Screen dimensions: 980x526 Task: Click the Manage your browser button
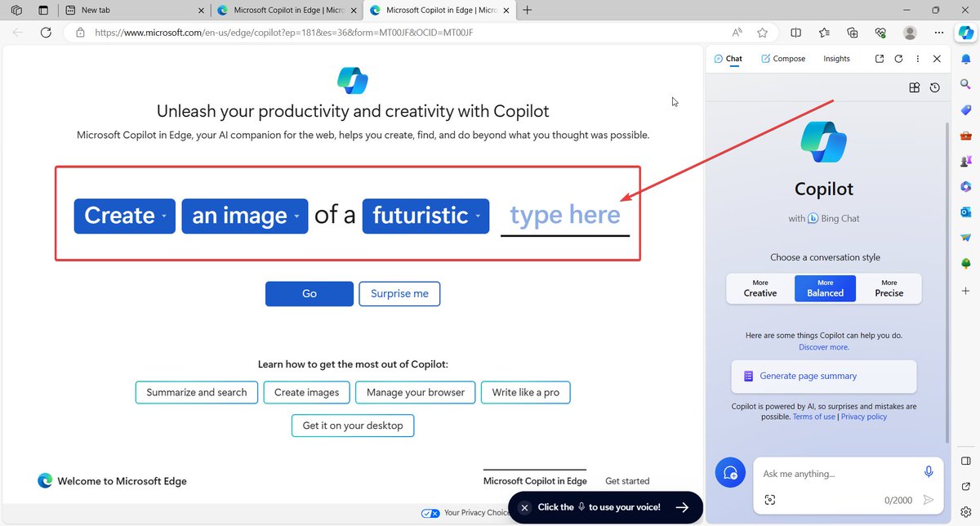tap(416, 393)
